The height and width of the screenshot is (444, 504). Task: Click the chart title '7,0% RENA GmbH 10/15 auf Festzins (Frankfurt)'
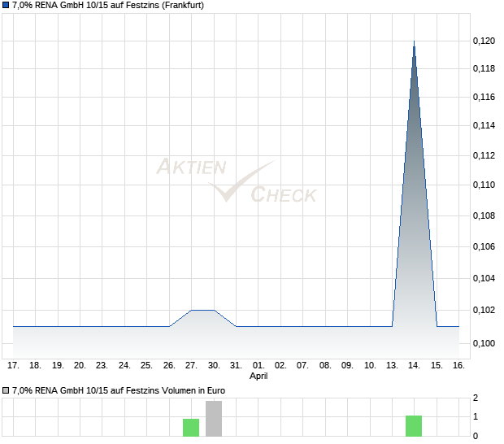click(108, 5)
